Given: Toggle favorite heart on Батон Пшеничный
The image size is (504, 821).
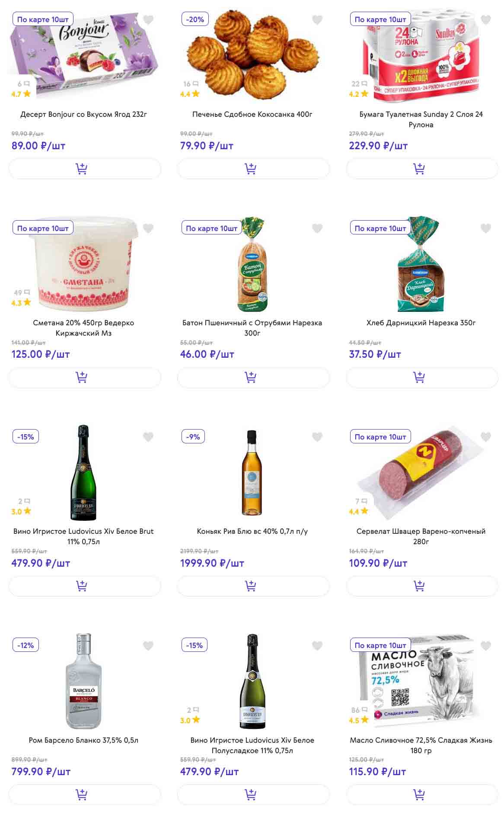Looking at the screenshot, I should [x=317, y=228].
